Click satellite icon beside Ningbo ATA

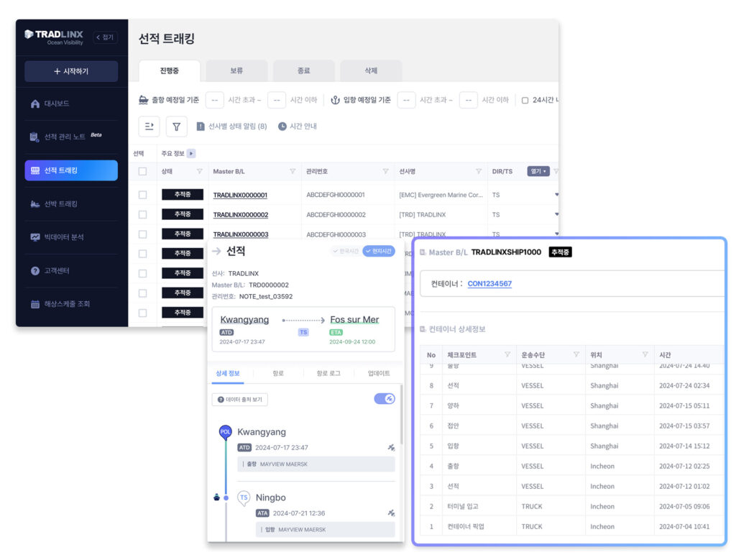click(x=391, y=513)
